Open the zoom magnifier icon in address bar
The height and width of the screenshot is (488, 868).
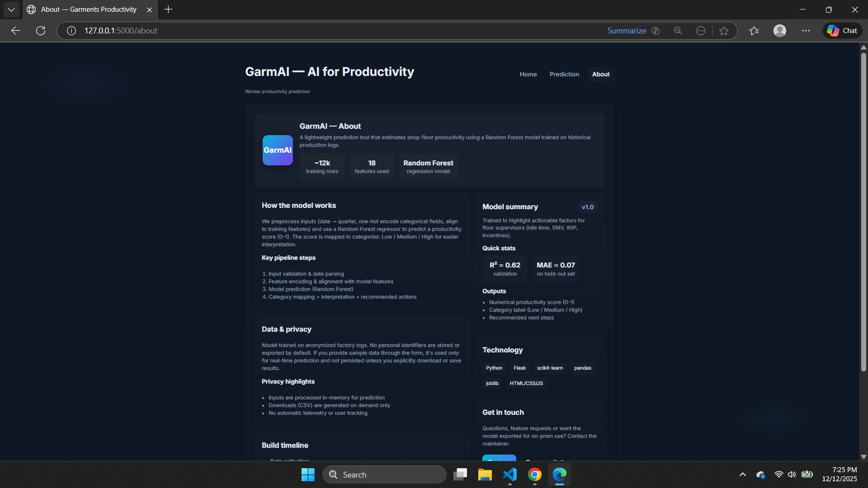(678, 31)
